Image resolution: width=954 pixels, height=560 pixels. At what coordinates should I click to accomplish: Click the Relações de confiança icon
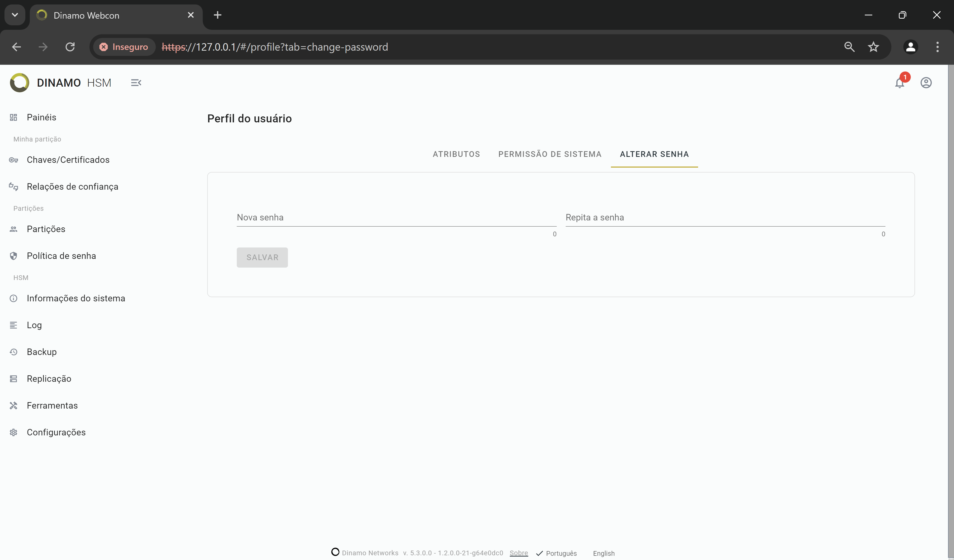[x=14, y=186]
